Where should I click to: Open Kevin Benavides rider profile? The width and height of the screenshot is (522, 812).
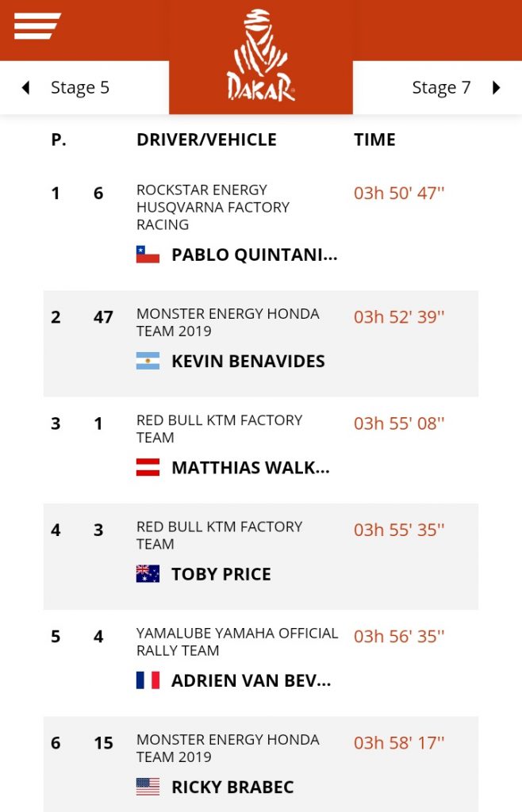pyautogui.click(x=248, y=362)
